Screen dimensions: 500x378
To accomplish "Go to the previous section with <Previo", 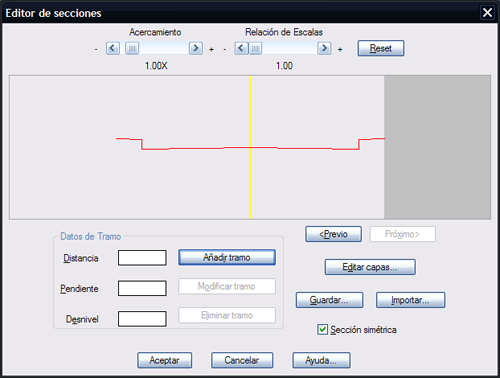I will (333, 234).
